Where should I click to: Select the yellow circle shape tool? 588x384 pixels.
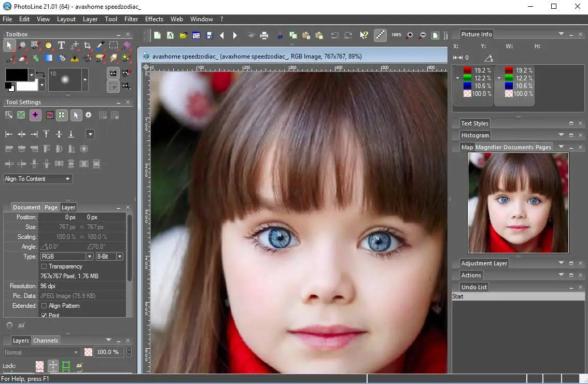(x=48, y=46)
